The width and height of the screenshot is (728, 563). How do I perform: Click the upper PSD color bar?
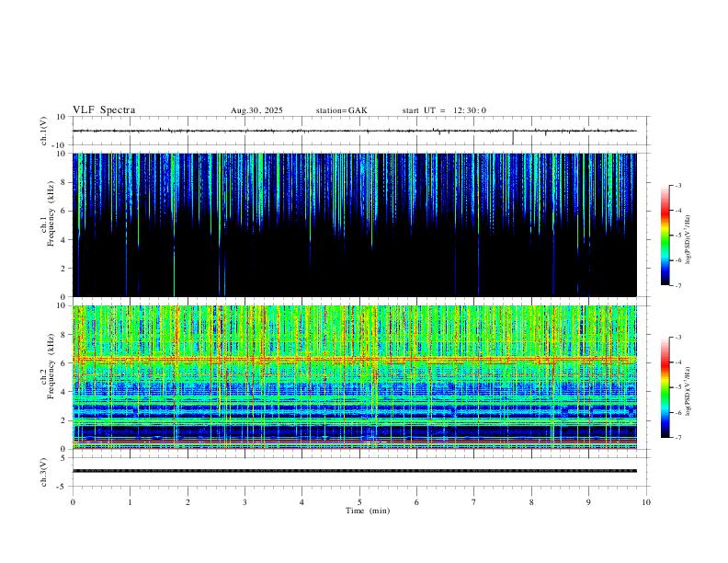665,236
